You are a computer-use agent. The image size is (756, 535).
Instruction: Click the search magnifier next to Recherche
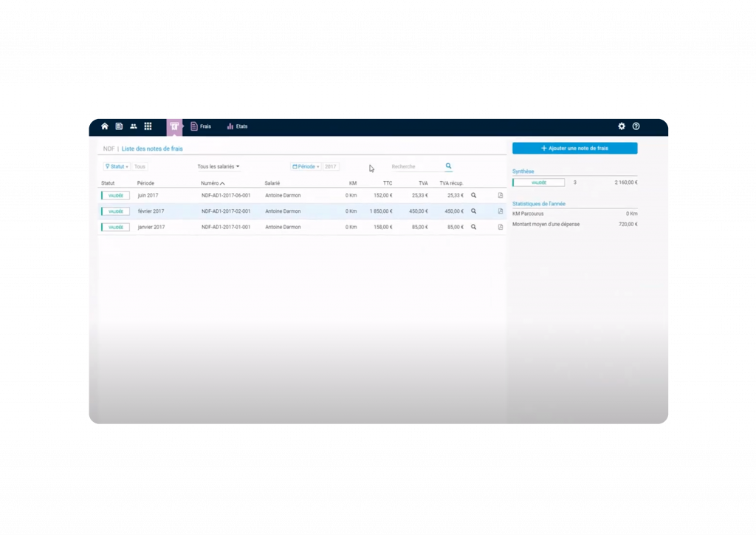[x=448, y=166]
